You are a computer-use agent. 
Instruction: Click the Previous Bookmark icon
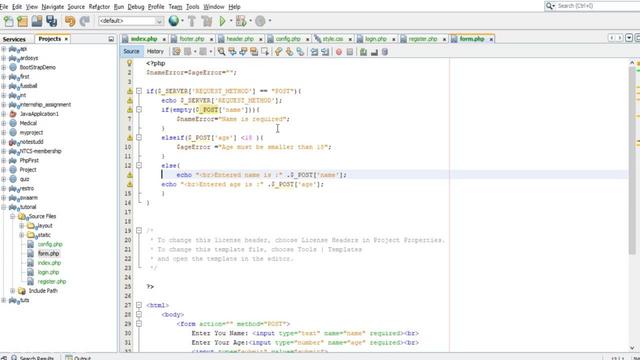point(278,52)
